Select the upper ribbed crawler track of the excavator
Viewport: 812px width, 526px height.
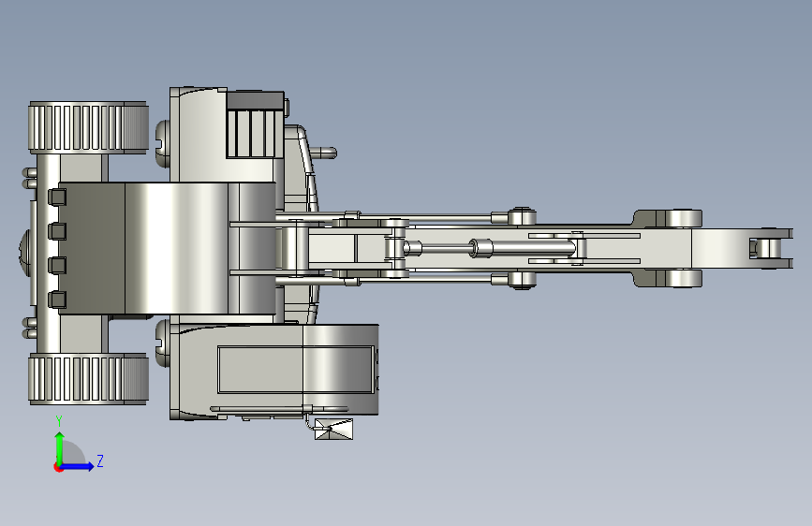(89, 128)
